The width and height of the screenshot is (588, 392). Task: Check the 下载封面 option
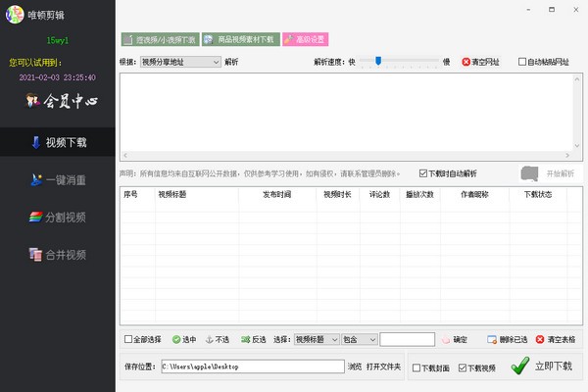(x=416, y=367)
